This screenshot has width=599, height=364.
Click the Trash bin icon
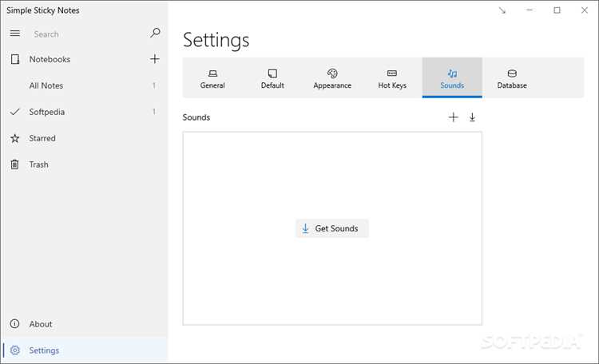point(14,164)
